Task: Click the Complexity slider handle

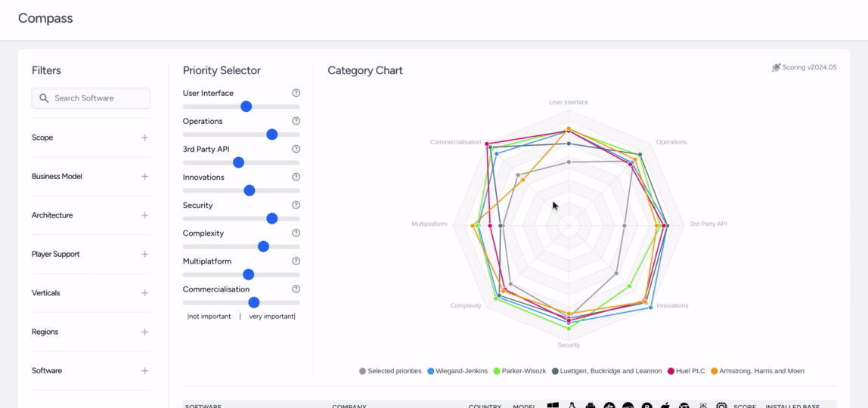Action: tap(263, 246)
